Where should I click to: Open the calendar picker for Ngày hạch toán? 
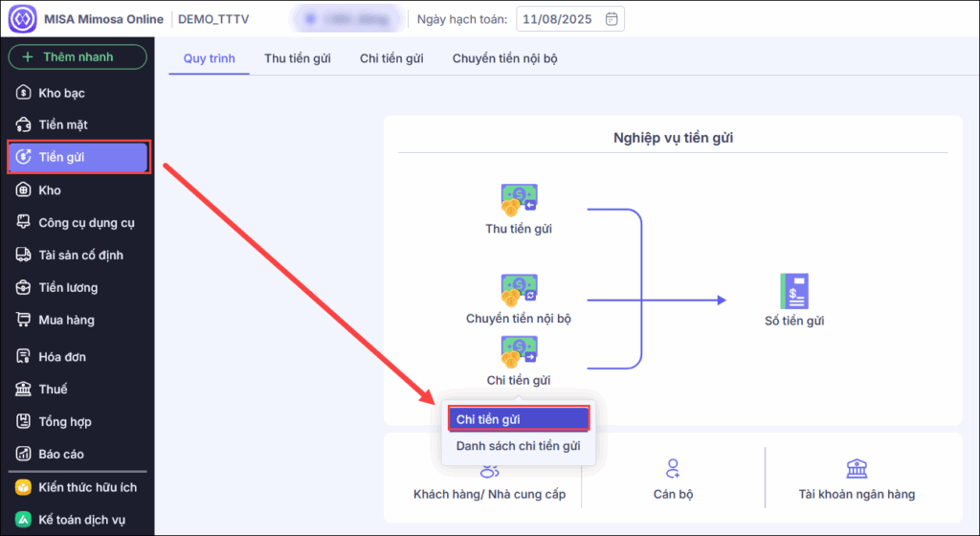click(x=612, y=19)
